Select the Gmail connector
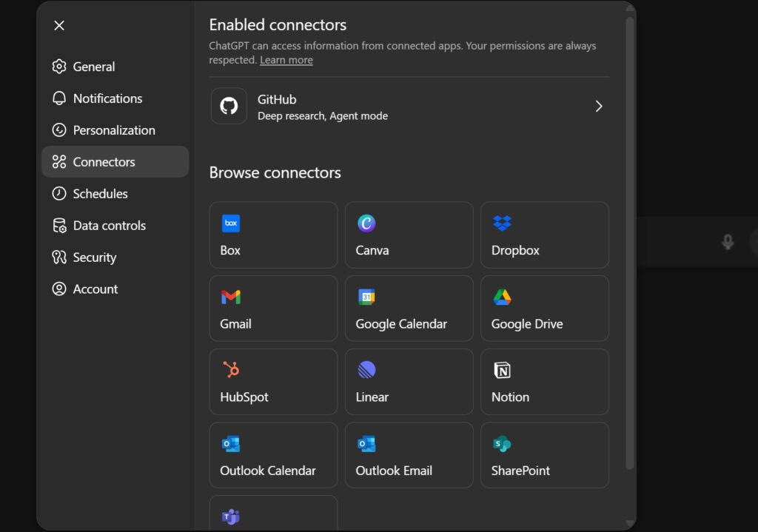 coord(273,308)
